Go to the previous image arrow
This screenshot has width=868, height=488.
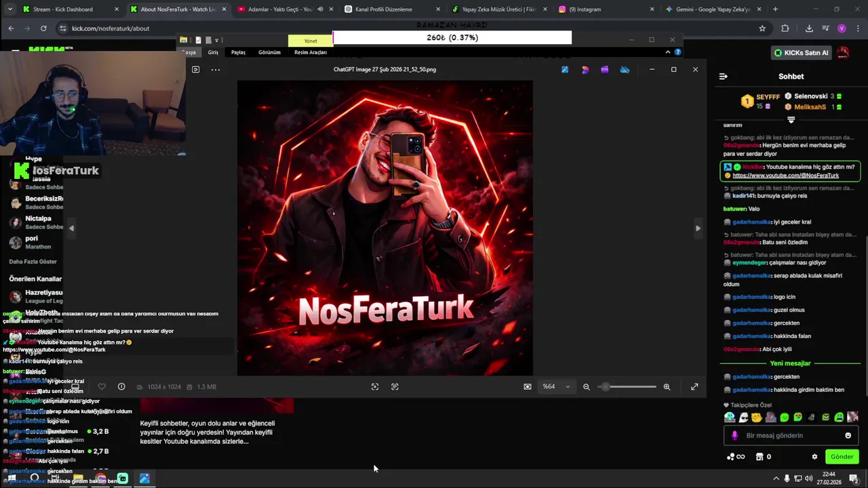[71, 228]
